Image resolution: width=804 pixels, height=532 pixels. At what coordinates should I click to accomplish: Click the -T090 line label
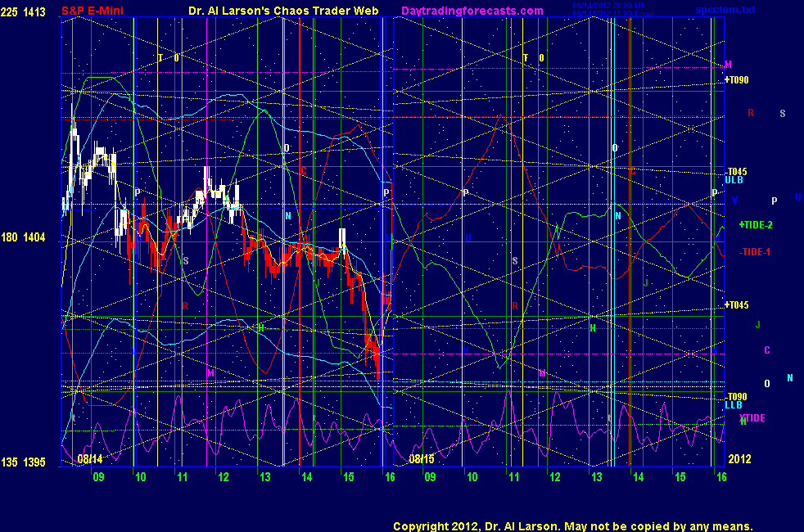click(736, 397)
